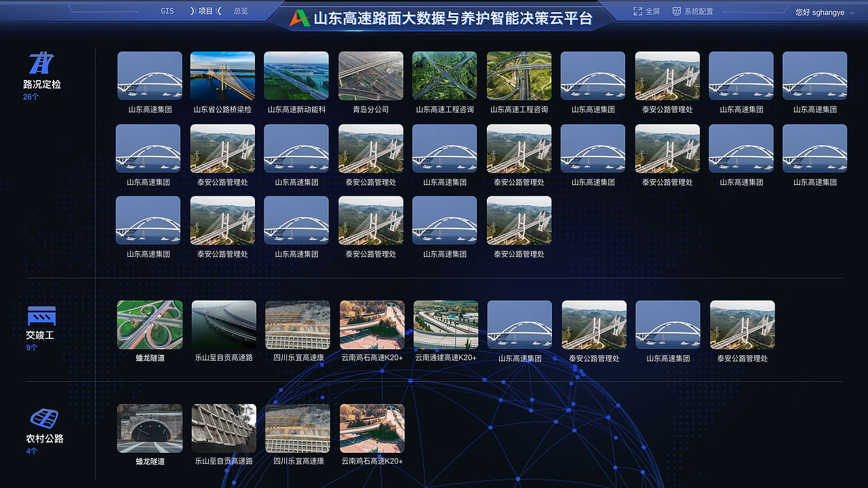868x488 pixels.
Task: Click the 青岛分公司 label text
Action: click(x=371, y=109)
